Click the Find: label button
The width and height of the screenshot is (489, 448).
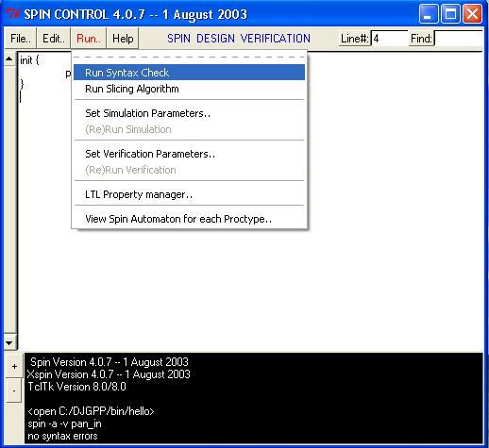pos(421,39)
